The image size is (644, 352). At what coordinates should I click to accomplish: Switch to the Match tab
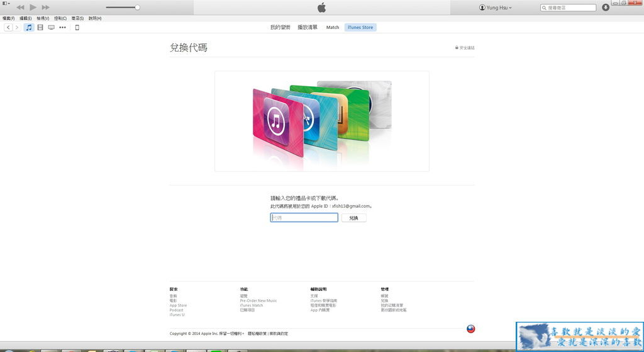tap(333, 27)
